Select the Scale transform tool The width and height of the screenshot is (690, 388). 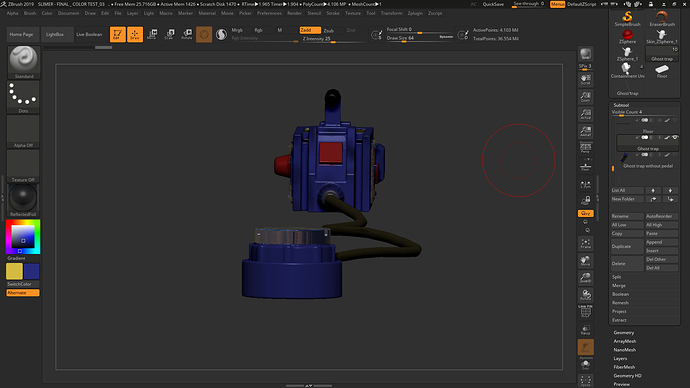pos(169,34)
